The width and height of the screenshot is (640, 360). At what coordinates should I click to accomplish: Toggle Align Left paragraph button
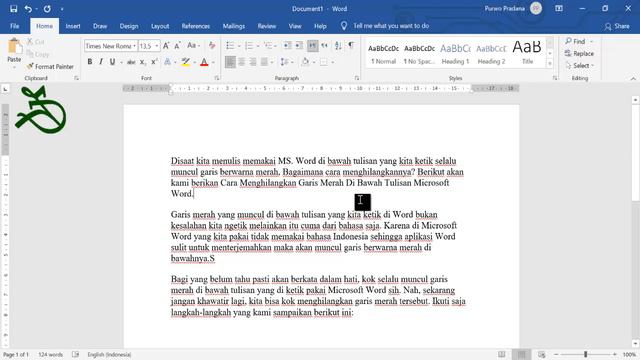pyautogui.click(x=230, y=62)
